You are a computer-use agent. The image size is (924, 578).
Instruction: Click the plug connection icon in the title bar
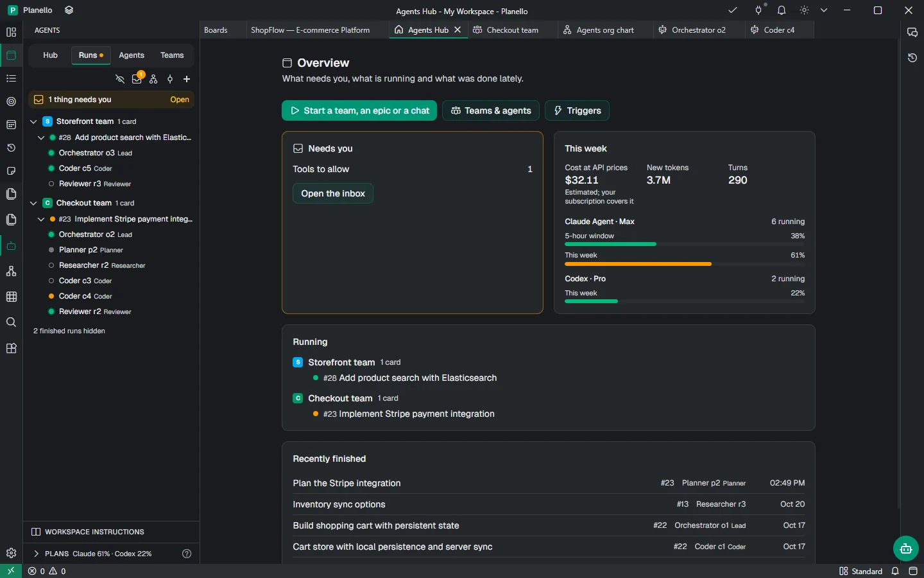click(x=758, y=10)
